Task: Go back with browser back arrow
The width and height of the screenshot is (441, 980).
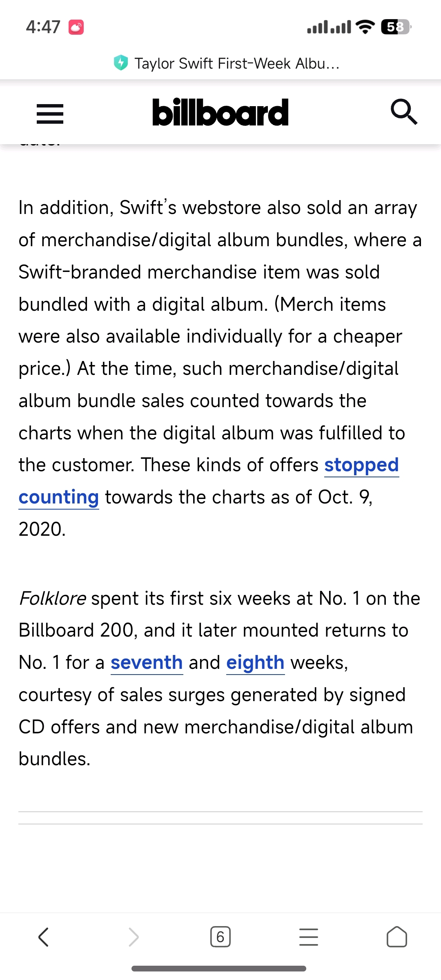Action: coord(43,937)
